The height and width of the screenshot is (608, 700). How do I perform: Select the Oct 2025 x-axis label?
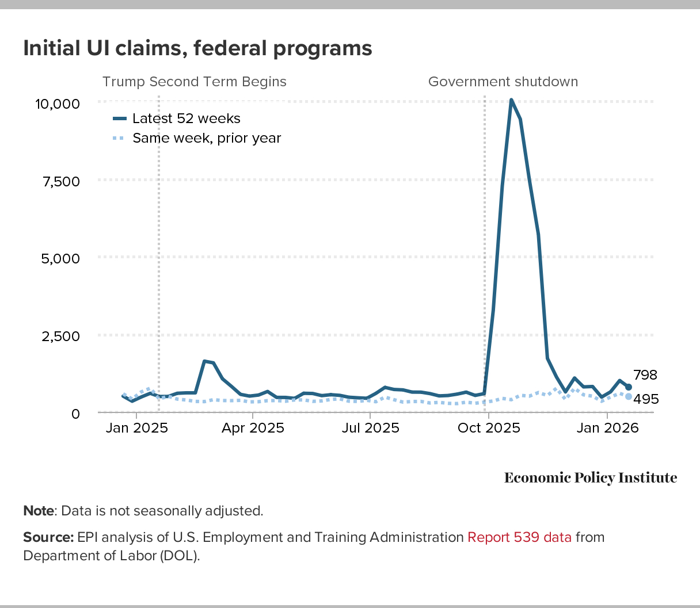point(489,428)
